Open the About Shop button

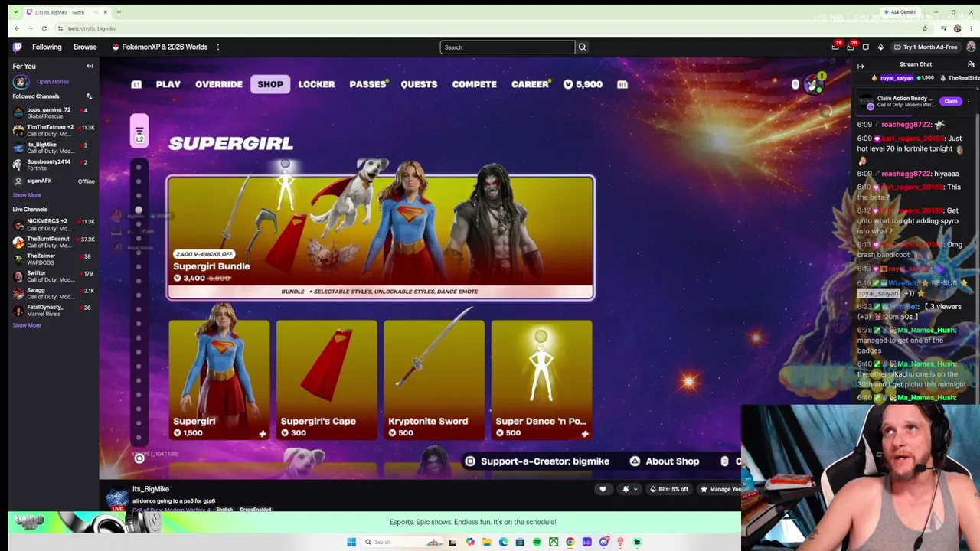tap(665, 461)
